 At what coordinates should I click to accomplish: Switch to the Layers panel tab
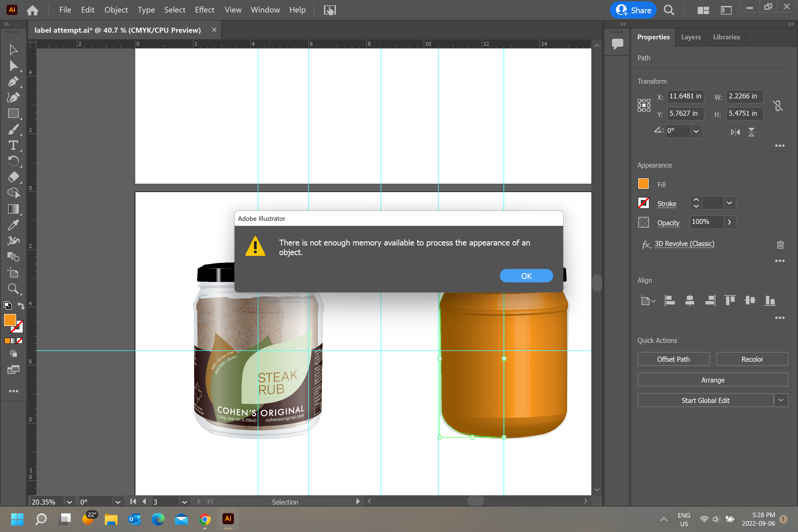point(690,37)
